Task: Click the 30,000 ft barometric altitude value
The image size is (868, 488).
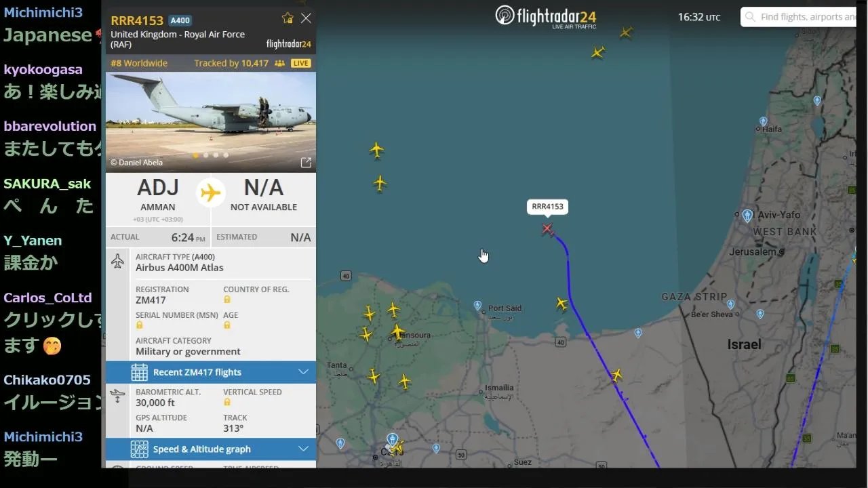Action: [155, 403]
